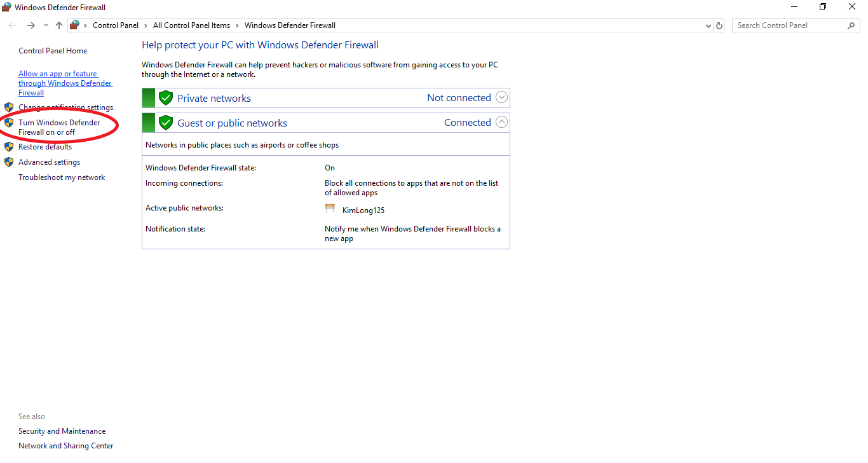Open the address bar history dropdown
The height and width of the screenshot is (463, 868).
709,25
